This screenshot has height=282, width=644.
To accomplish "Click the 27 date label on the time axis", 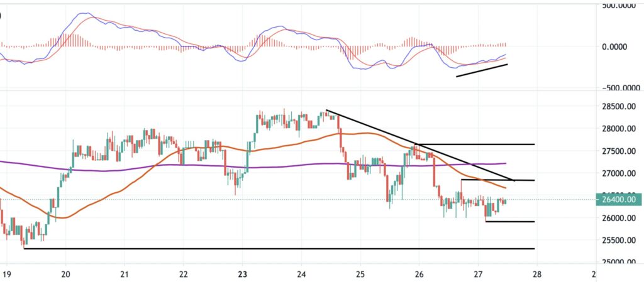I will click(478, 274).
